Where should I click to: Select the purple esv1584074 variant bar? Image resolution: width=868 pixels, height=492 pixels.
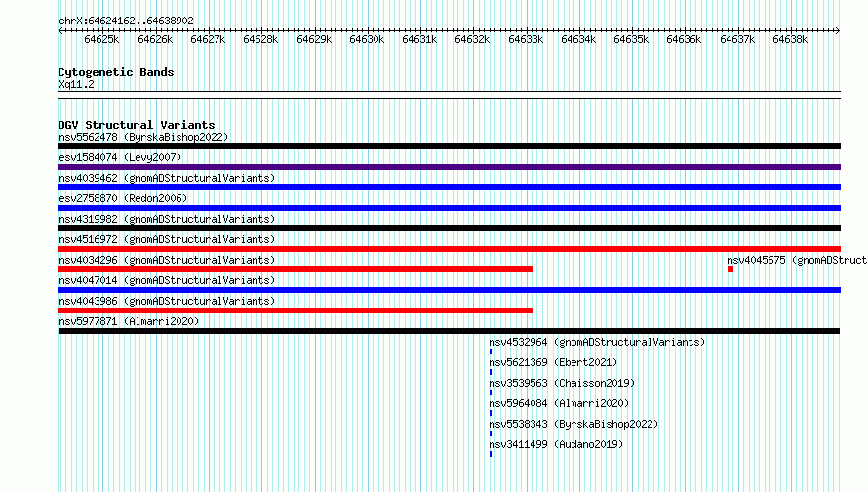click(449, 167)
